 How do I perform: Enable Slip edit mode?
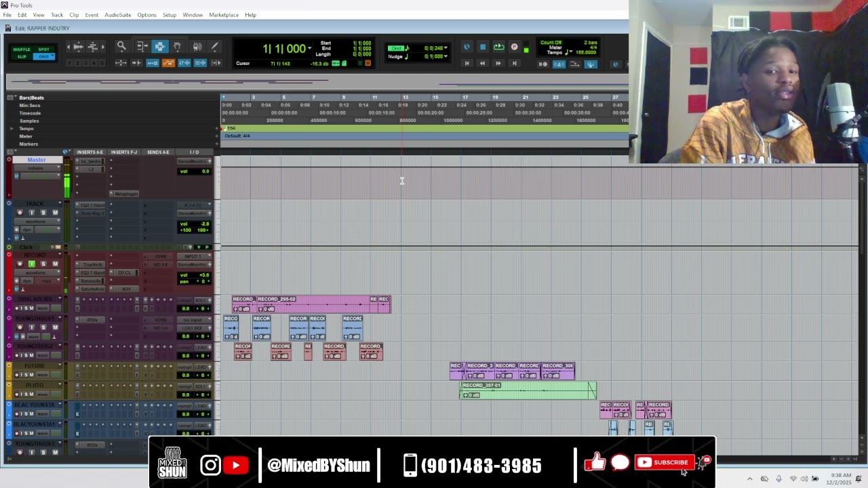[x=22, y=56]
